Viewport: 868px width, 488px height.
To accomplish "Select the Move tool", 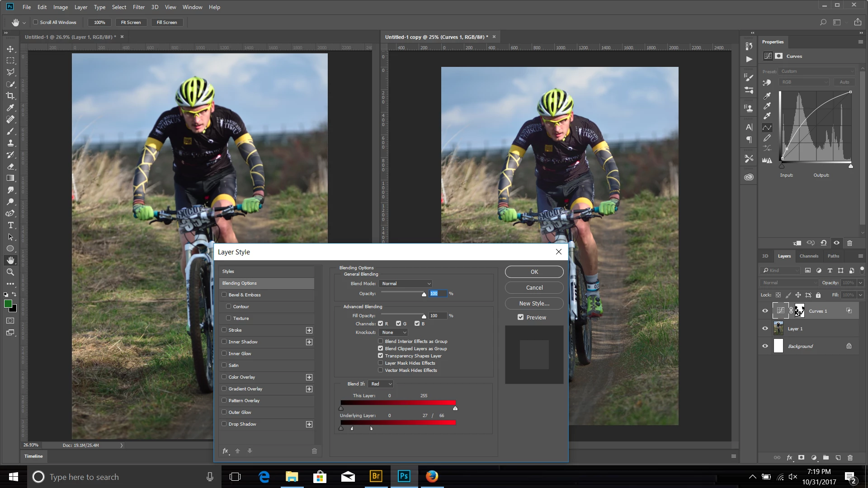I will pos(10,49).
